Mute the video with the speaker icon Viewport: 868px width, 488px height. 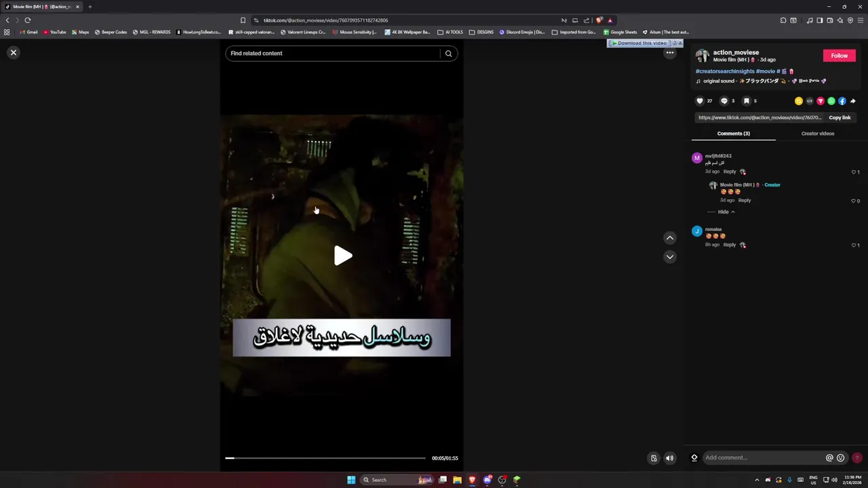[669, 458]
